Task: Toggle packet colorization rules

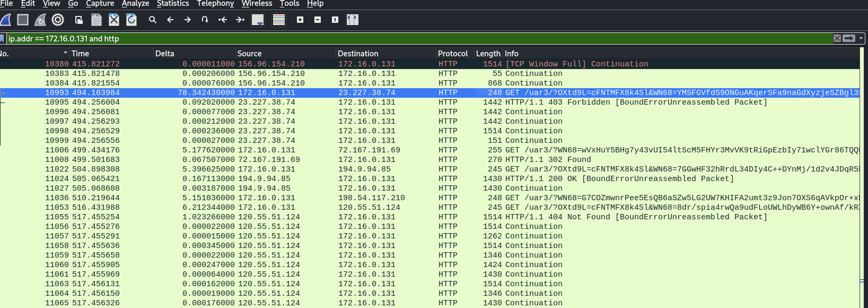Action: [x=279, y=20]
